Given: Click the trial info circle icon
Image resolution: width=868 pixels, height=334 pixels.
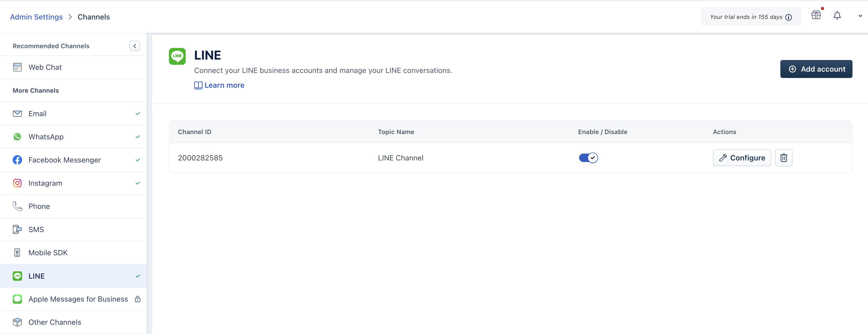Looking at the screenshot, I should (789, 17).
